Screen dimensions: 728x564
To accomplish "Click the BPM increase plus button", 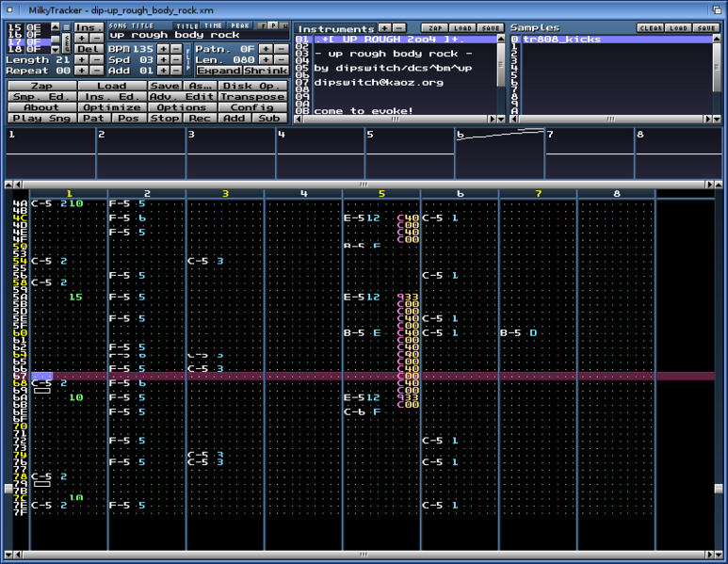I will (163, 47).
